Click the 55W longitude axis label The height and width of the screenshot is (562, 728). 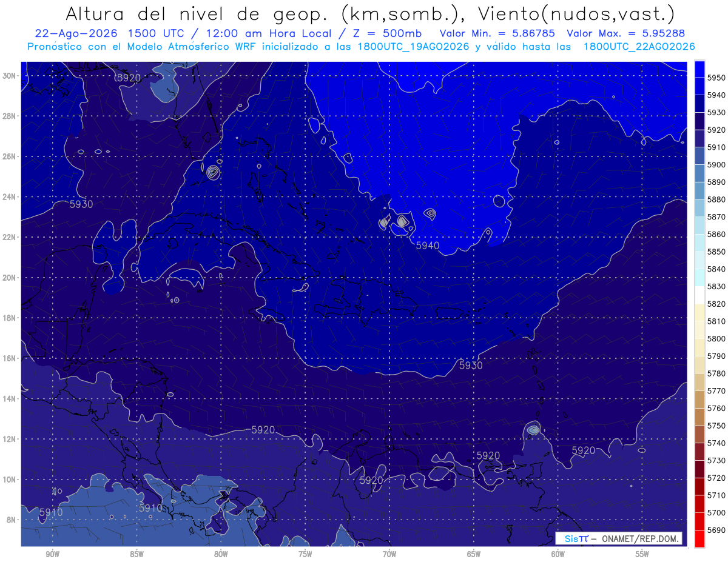pyautogui.click(x=642, y=554)
